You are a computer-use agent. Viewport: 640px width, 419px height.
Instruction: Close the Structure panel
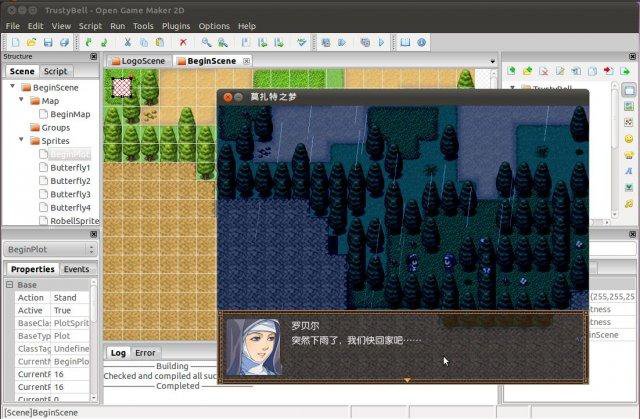93,56
